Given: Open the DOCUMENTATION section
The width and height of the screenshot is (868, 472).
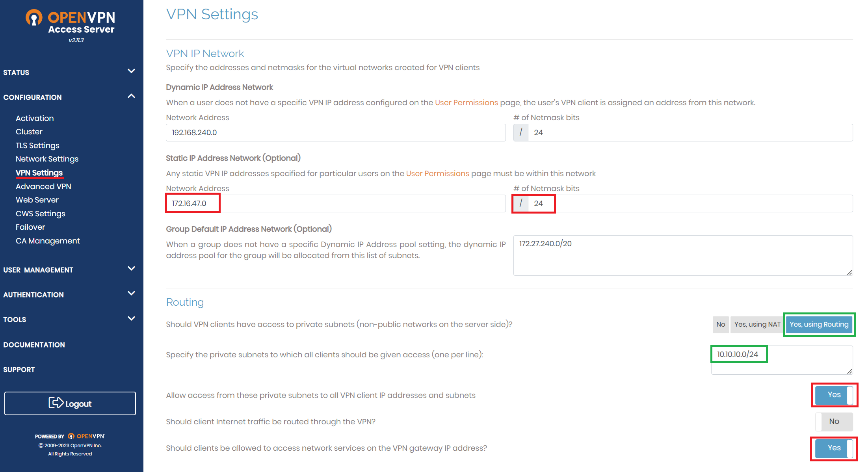Looking at the screenshot, I should 34,344.
